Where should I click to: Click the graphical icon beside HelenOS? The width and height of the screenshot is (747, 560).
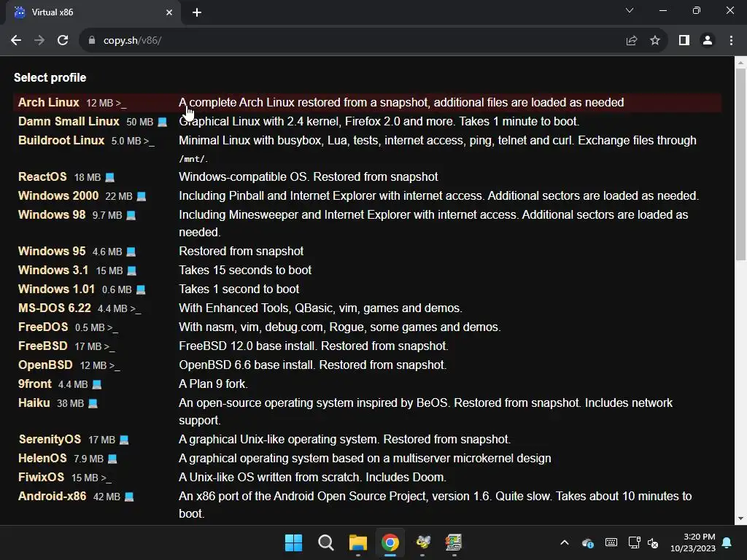tap(112, 459)
